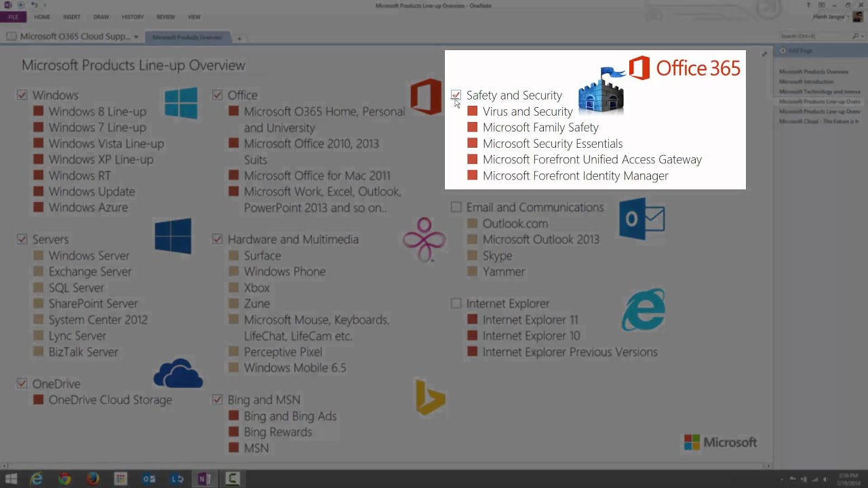Click the Windows logo image beside Windows heading

coord(181,104)
